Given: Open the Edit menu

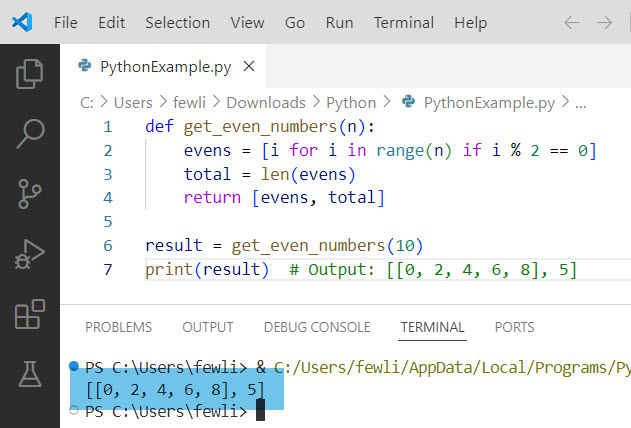Looking at the screenshot, I should (111, 23).
